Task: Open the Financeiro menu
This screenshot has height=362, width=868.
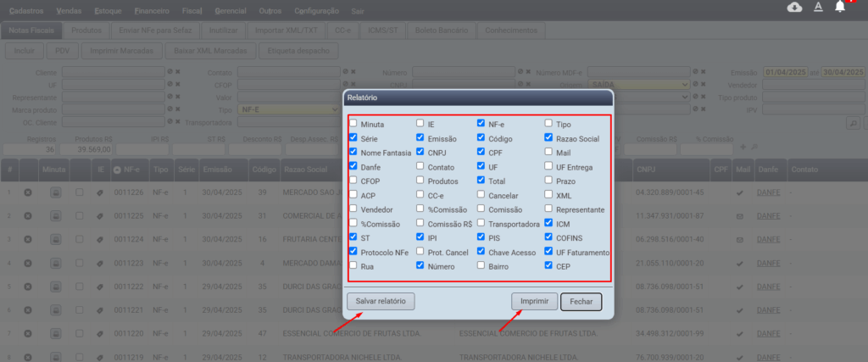Action: coord(152,12)
